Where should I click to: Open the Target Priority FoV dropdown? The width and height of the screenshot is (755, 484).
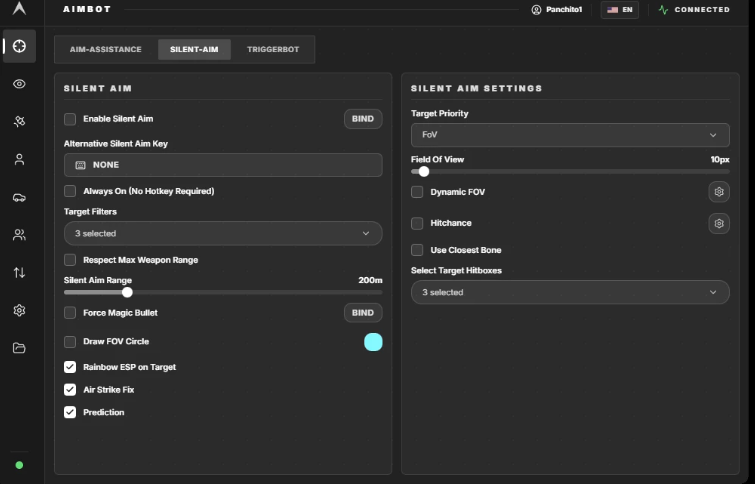click(570, 135)
